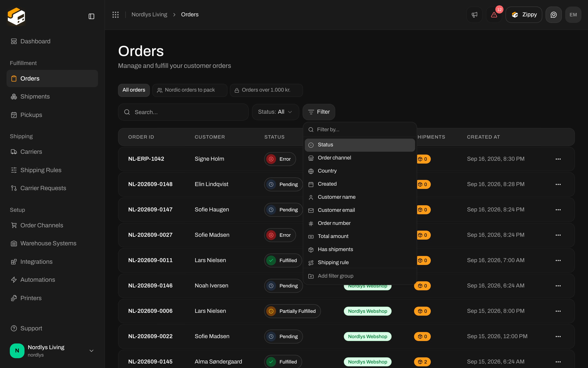Image resolution: width=588 pixels, height=368 pixels.
Task: Open row actions for NL-202609-0147
Action: click(x=558, y=210)
